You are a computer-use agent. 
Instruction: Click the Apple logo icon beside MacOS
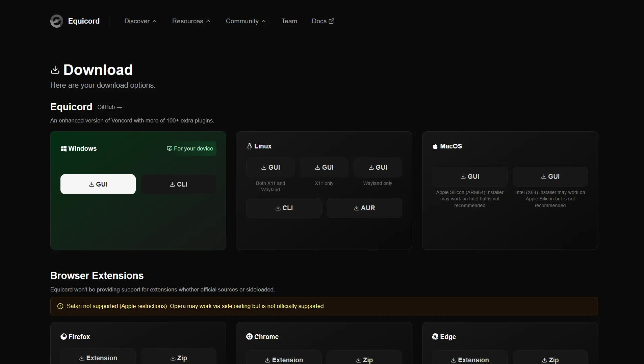435,146
